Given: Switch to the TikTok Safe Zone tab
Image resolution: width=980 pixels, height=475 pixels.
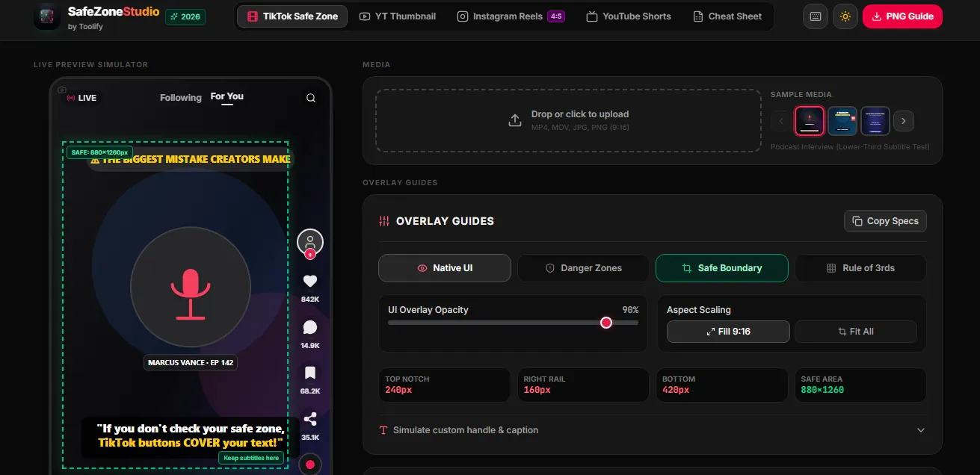Looking at the screenshot, I should [x=292, y=16].
